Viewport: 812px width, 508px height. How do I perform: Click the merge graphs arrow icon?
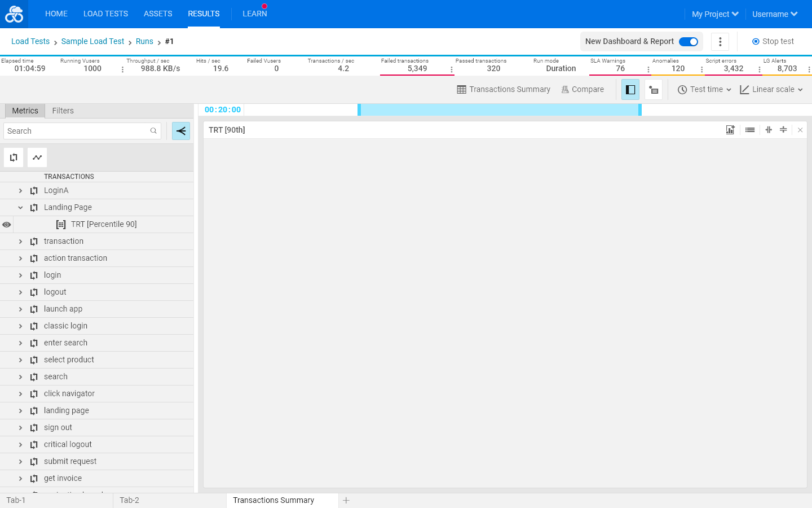[181, 131]
